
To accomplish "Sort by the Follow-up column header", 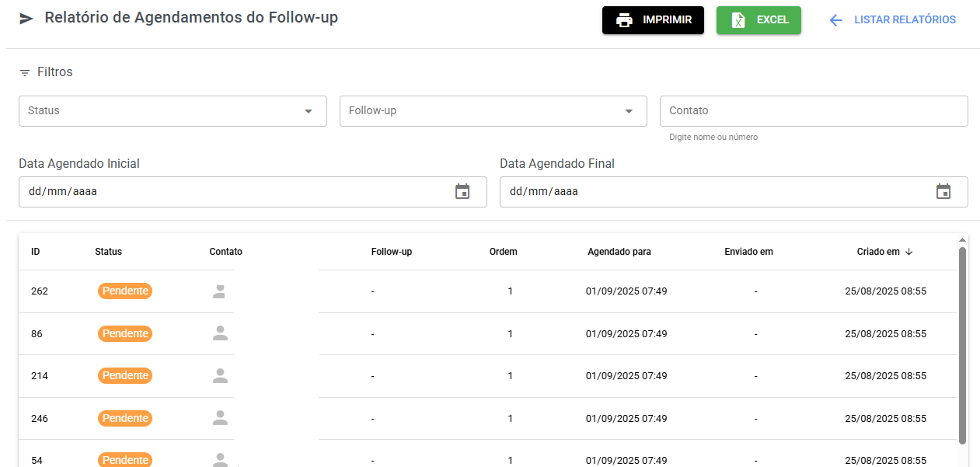I will coord(392,252).
